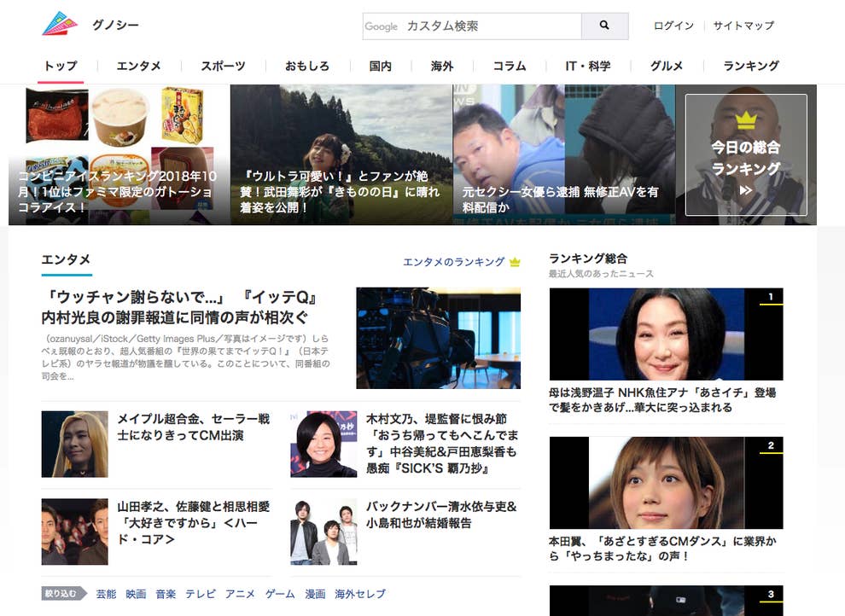Open the メイプル超合金 article thumbnail

pos(74,444)
